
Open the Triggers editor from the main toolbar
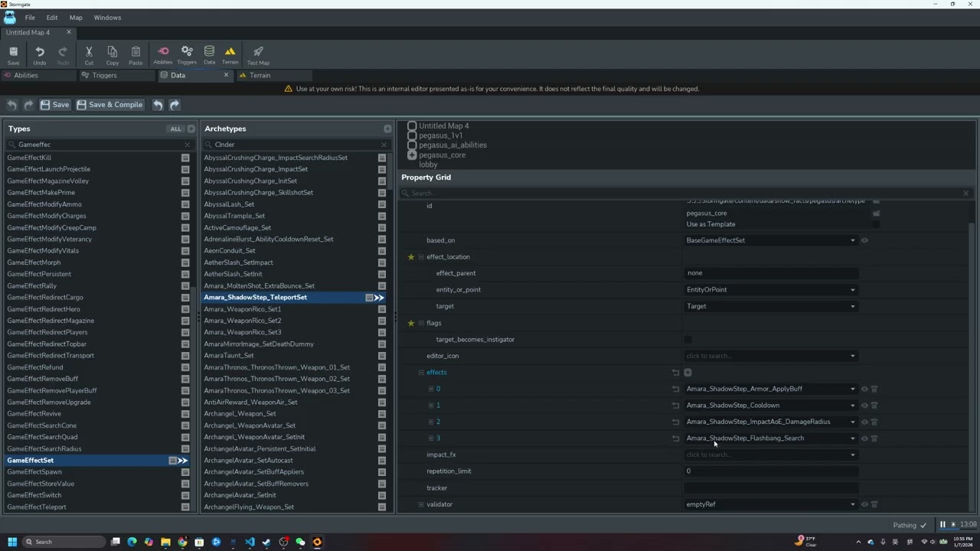click(187, 54)
